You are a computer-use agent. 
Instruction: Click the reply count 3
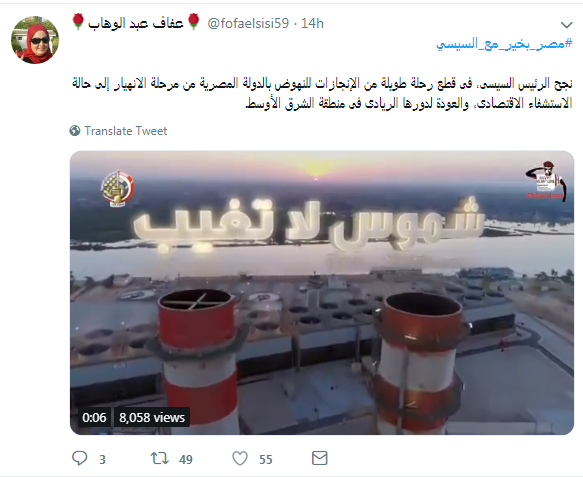[x=102, y=460]
